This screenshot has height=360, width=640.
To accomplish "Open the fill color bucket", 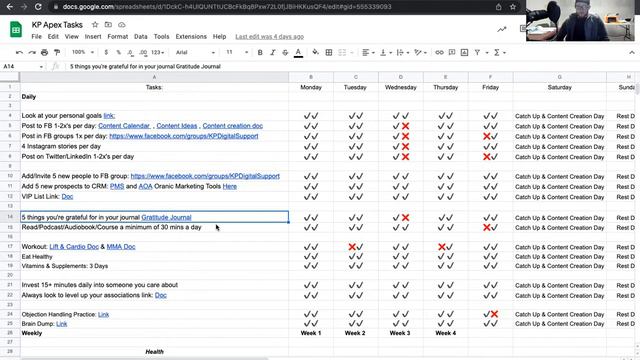I will coord(316,53).
